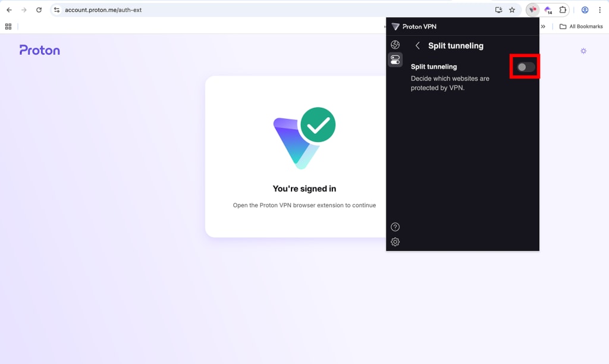This screenshot has width=609, height=364.
Task: Click the Proton VPN shield checkmark illustration
Action: [x=304, y=138]
